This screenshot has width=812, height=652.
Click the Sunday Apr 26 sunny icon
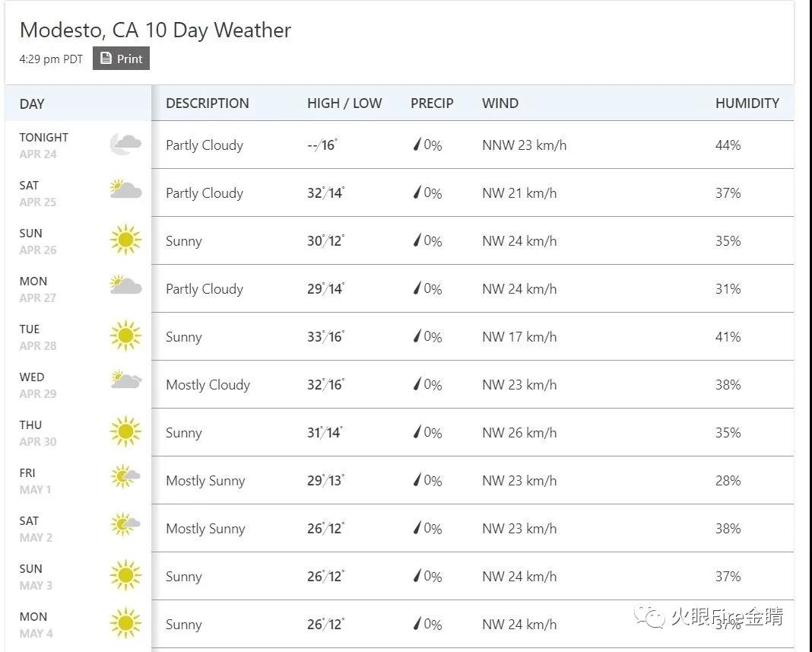click(125, 240)
